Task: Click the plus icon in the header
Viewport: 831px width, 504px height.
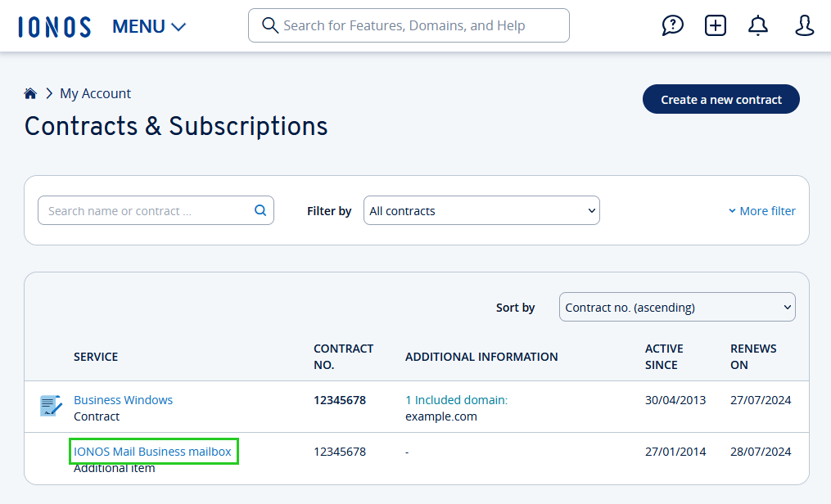Action: coord(715,25)
